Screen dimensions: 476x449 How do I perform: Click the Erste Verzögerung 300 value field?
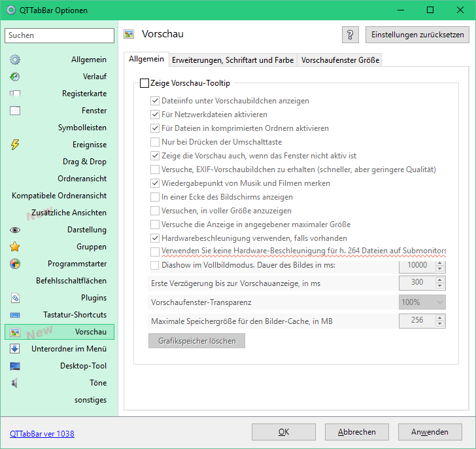[x=417, y=283]
